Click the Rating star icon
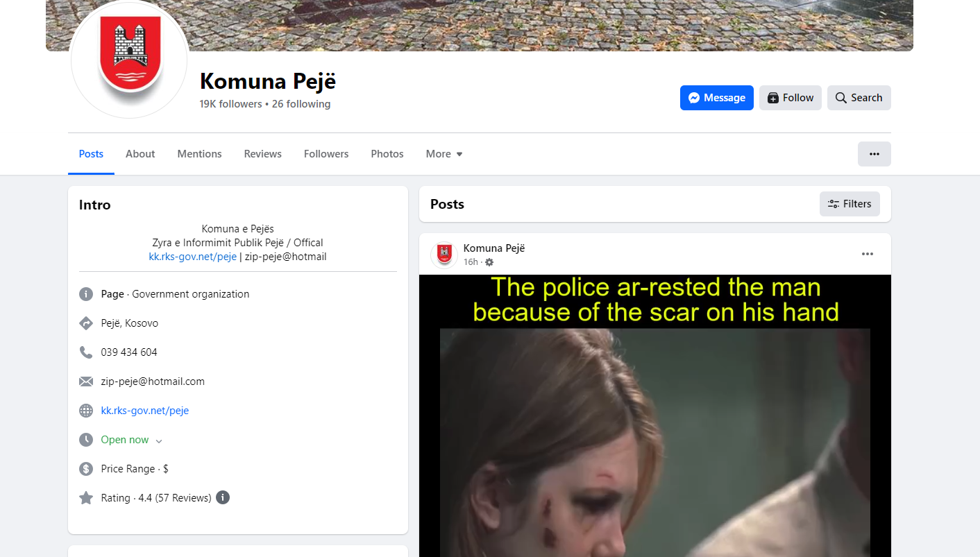 click(x=86, y=498)
